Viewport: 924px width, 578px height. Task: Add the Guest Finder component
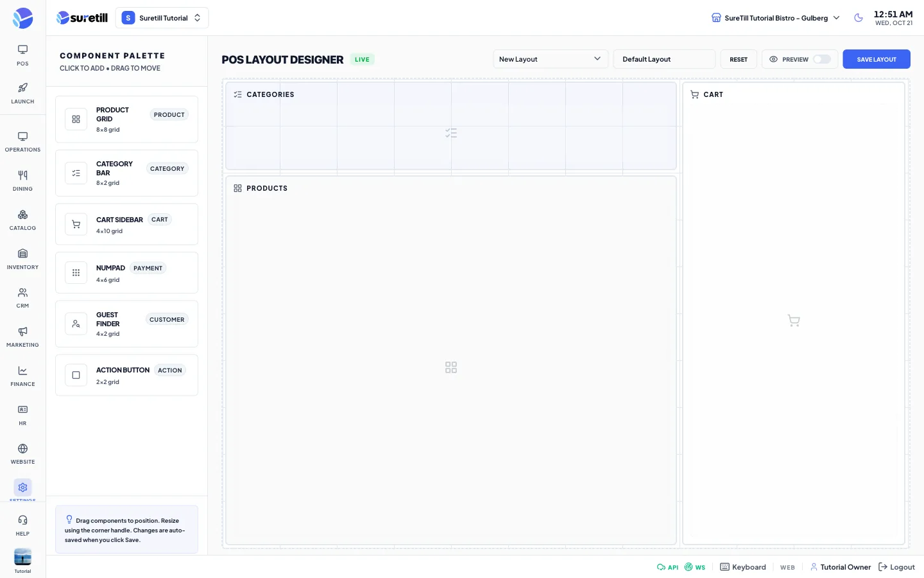tap(126, 324)
